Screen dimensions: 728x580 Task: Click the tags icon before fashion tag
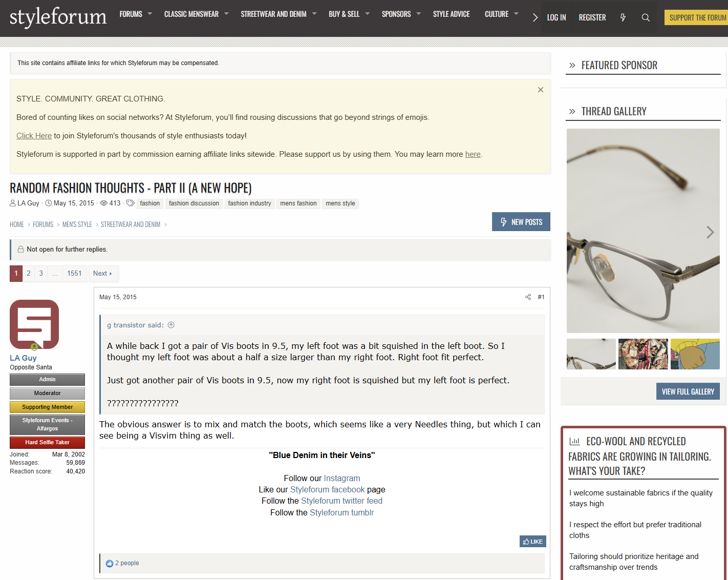[131, 203]
